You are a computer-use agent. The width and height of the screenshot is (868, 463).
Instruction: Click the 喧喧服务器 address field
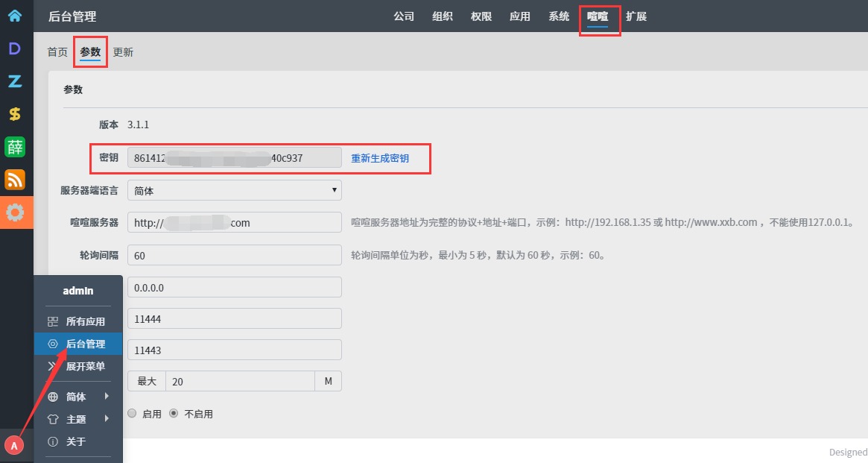tap(234, 223)
